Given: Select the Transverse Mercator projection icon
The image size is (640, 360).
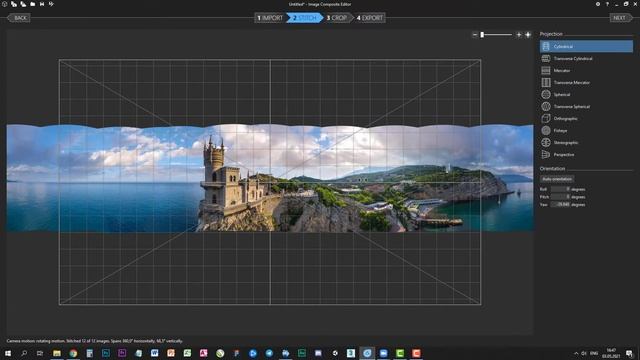Looking at the screenshot, I should (546, 82).
